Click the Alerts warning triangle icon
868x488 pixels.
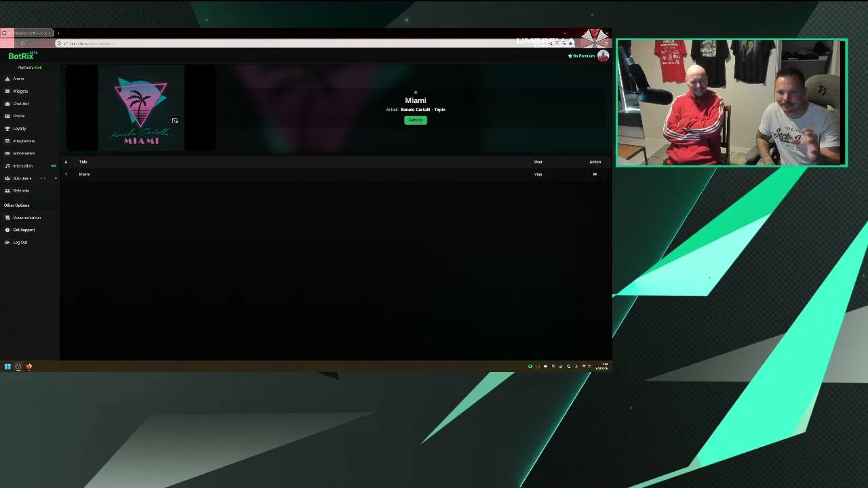pyautogui.click(x=7, y=79)
